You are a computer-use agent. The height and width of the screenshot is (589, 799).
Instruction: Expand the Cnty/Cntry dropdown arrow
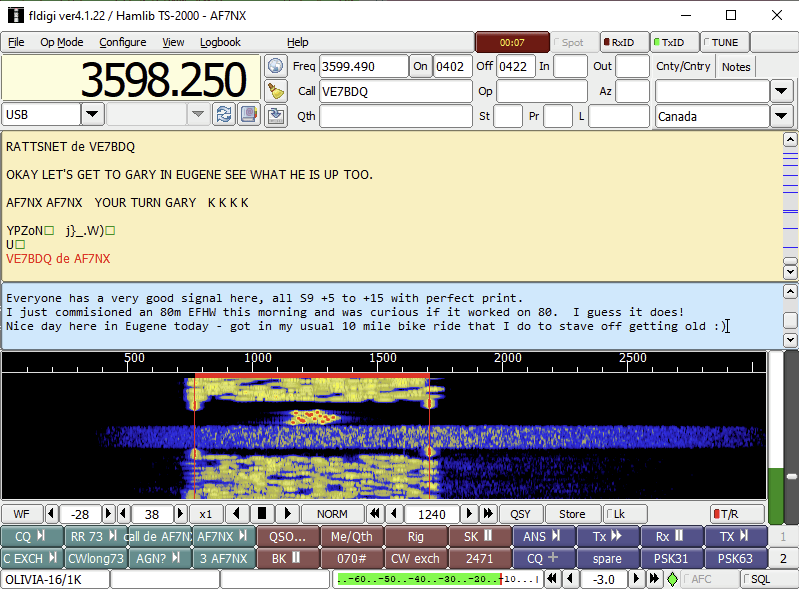[x=782, y=91]
